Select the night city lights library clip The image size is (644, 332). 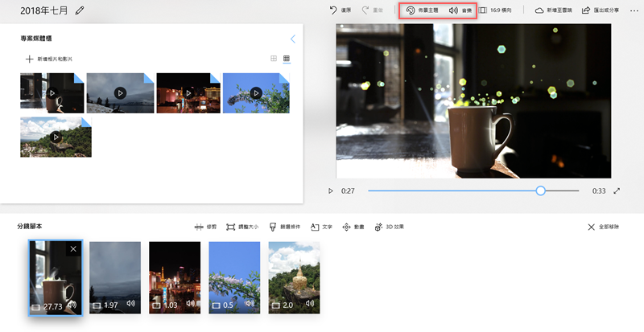[188, 93]
